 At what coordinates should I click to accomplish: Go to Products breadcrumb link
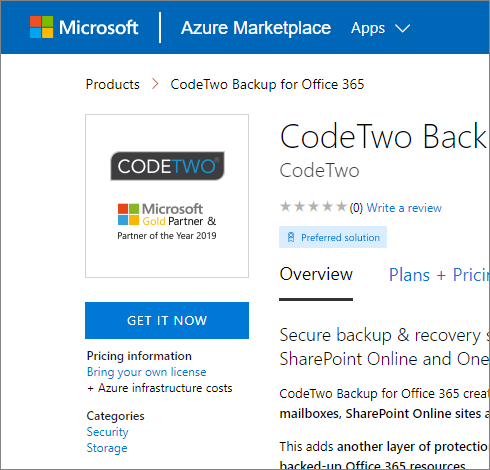click(113, 84)
